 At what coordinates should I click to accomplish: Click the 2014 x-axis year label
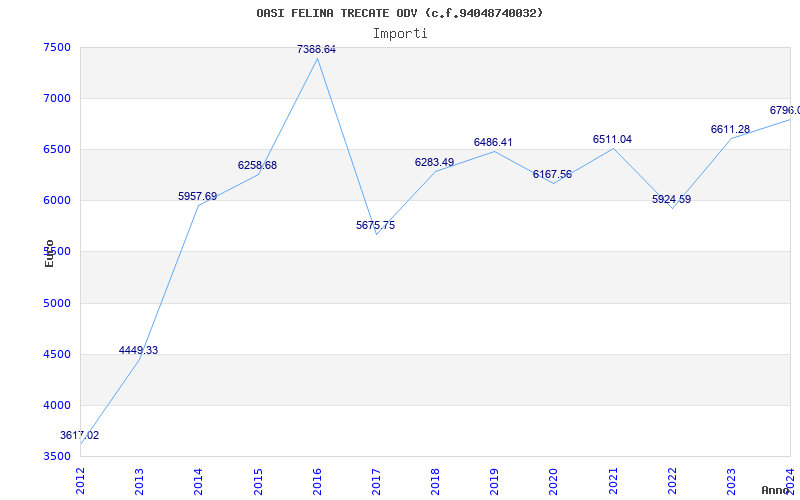[198, 481]
